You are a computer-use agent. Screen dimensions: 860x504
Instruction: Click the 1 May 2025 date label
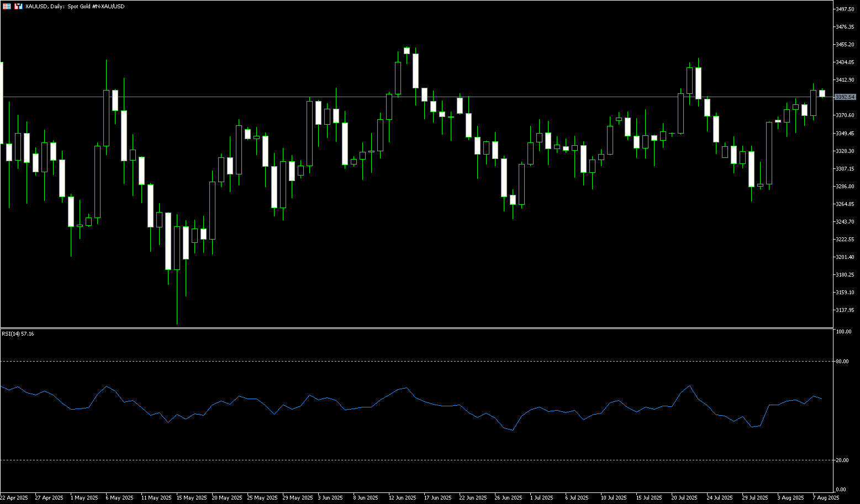(x=83, y=498)
